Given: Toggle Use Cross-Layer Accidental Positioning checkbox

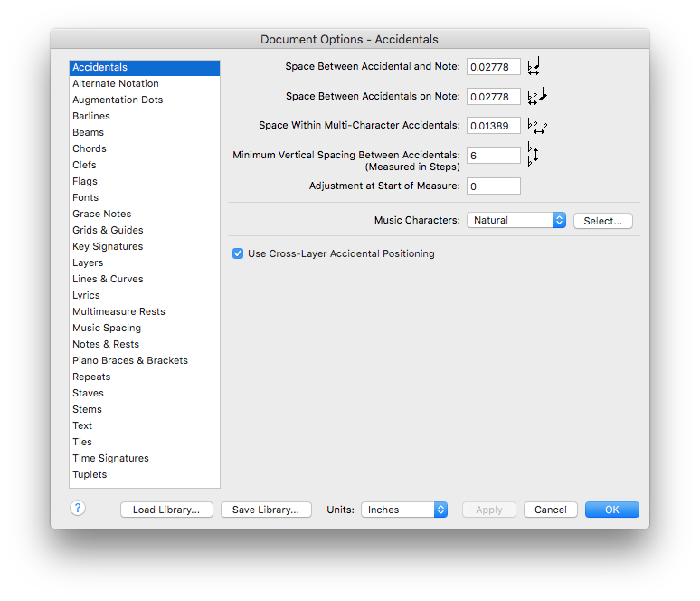Looking at the screenshot, I should point(238,253).
